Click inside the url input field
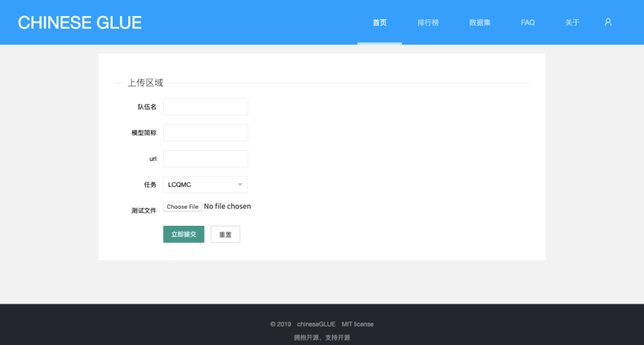Screen dimensions: 644x345 pos(205,158)
